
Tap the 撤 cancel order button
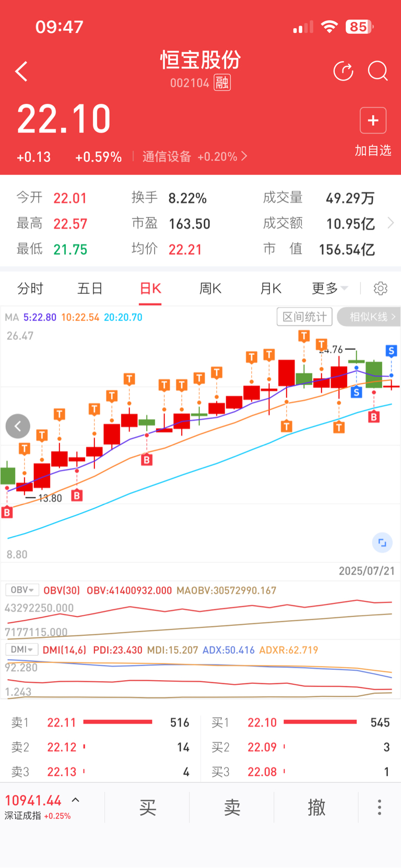click(x=316, y=807)
